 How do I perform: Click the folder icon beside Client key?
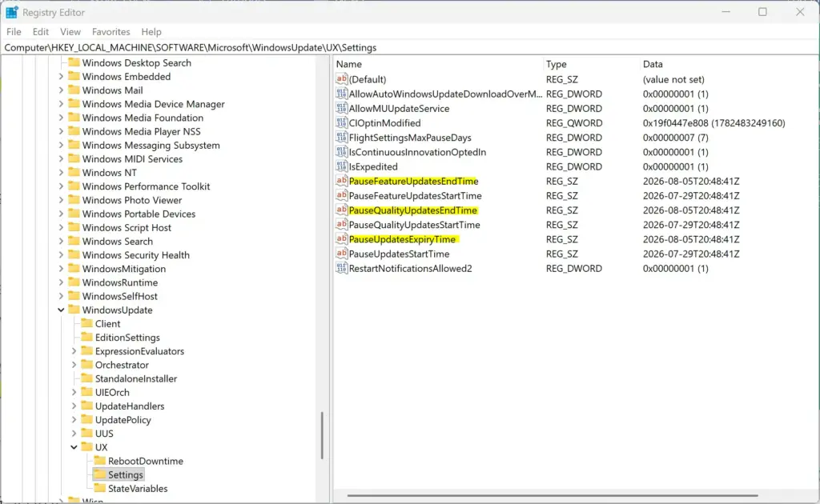tap(86, 323)
